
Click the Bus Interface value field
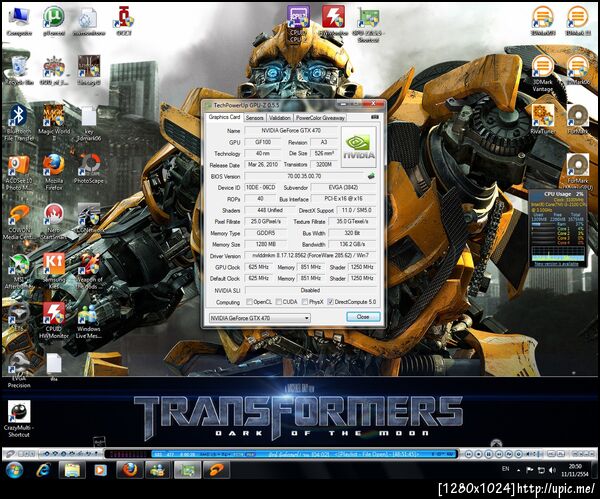[x=343, y=199]
